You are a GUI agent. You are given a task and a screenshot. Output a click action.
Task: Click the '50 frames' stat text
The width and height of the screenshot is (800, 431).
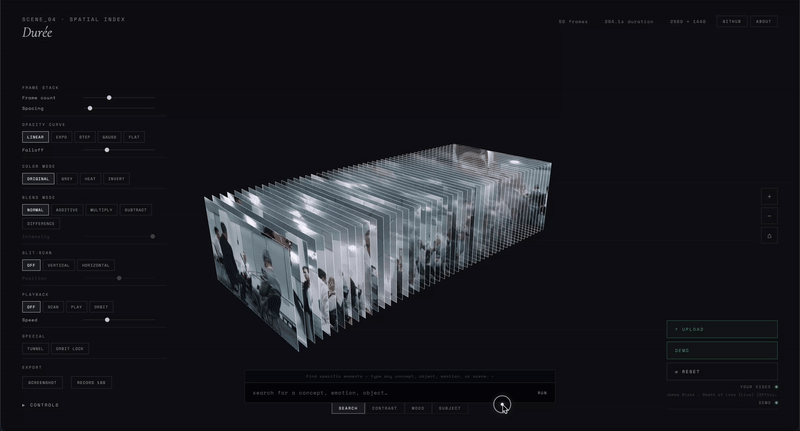pos(573,21)
